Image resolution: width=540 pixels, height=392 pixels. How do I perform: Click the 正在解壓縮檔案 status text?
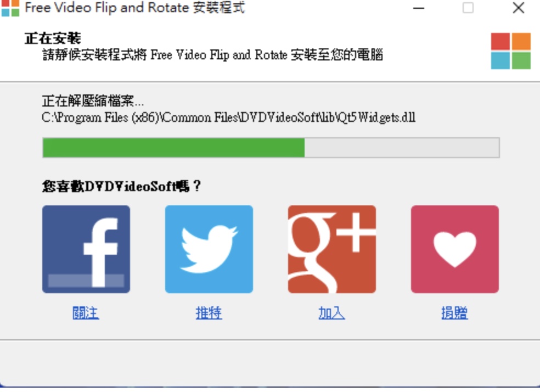(93, 101)
